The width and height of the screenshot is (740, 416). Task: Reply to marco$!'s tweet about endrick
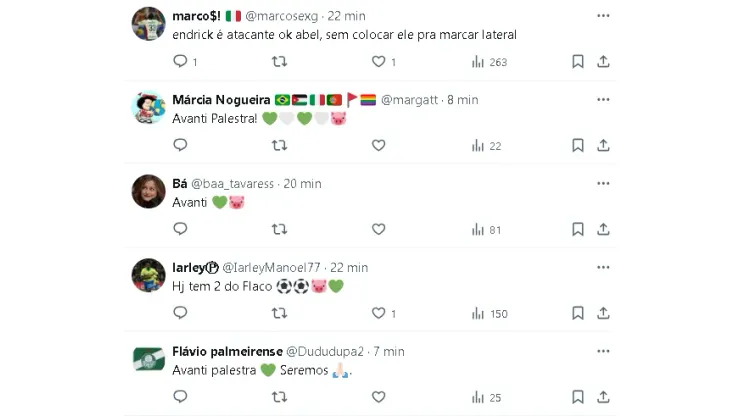coord(180,62)
